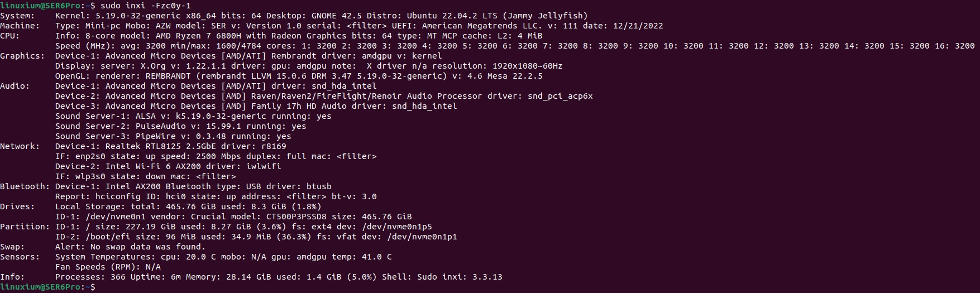Screen dimensions: 980x293
Task: Click the typed command 'sudo inxi -Fzc0y-1'
Action: 146,6
